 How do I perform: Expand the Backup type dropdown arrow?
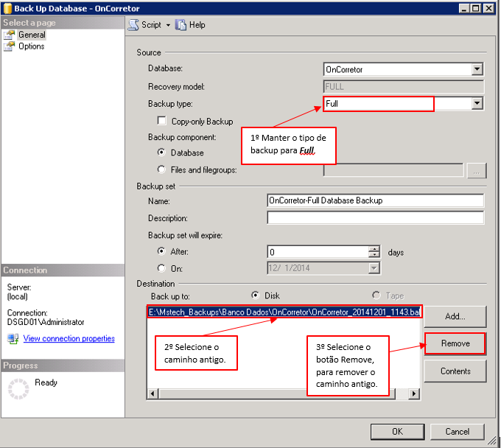click(x=477, y=104)
